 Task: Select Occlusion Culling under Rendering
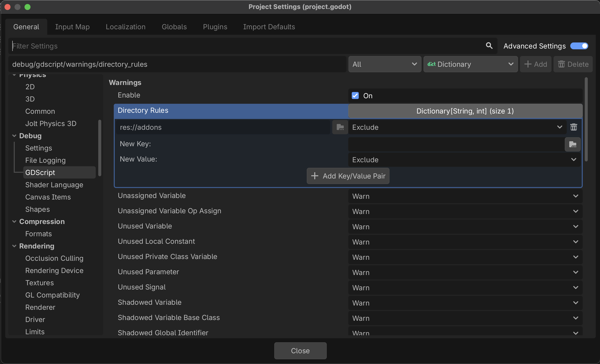[54, 258]
